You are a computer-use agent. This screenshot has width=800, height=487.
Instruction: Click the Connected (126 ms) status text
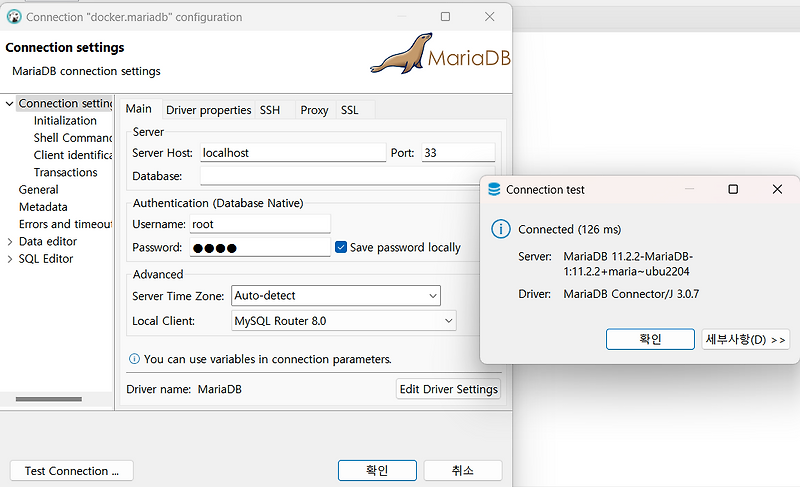coord(569,229)
